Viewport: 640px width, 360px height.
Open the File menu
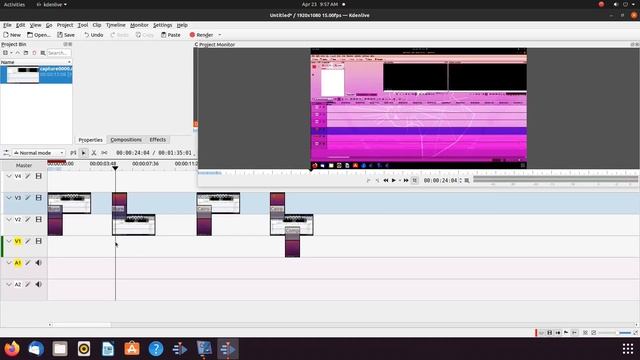click(7, 25)
